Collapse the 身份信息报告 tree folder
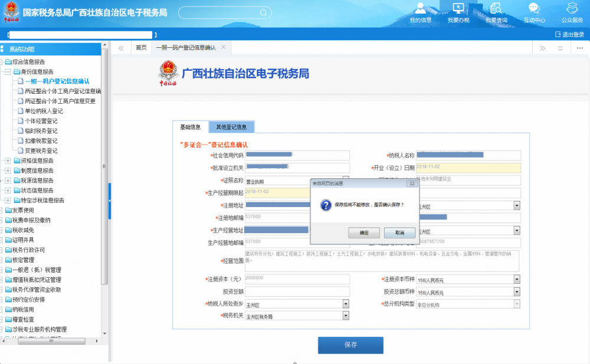 [8, 71]
